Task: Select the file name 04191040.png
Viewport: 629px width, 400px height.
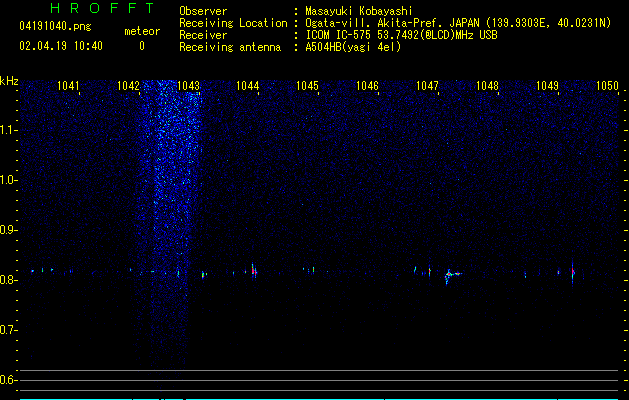Action: coord(55,27)
